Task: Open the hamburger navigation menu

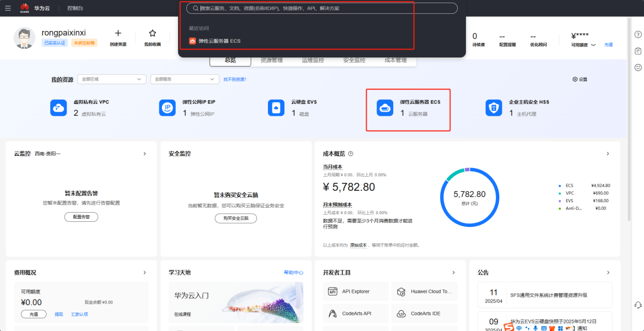Action: (x=8, y=8)
